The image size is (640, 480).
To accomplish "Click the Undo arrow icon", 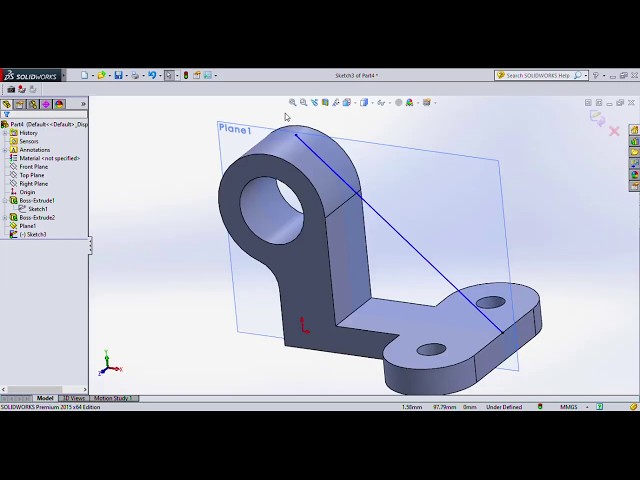I will (152, 75).
